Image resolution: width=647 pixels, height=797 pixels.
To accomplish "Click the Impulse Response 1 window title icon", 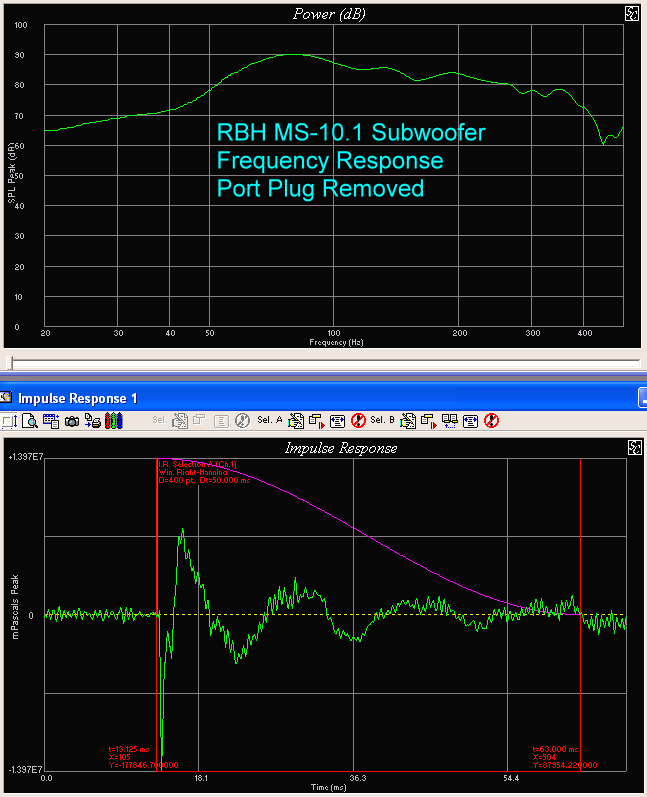I will (x=6, y=397).
